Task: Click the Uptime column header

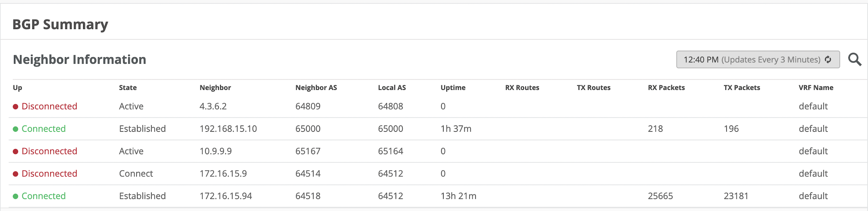Action: [453, 88]
